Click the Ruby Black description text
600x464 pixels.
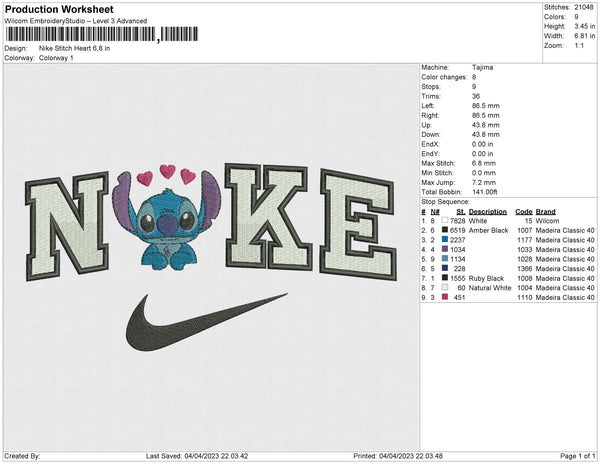[x=486, y=278]
